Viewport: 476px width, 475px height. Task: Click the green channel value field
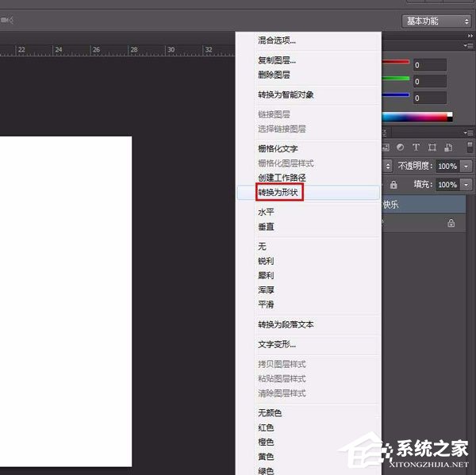[429, 81]
